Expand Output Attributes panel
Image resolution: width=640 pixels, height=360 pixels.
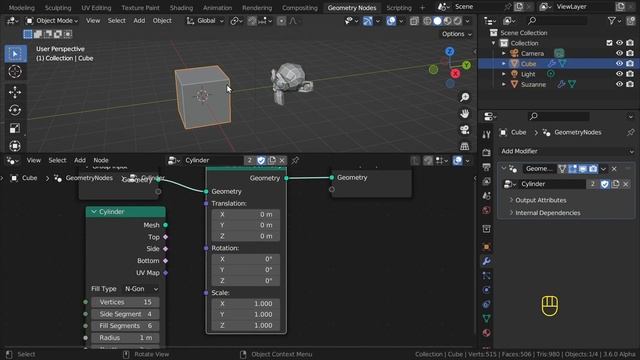[x=540, y=200]
